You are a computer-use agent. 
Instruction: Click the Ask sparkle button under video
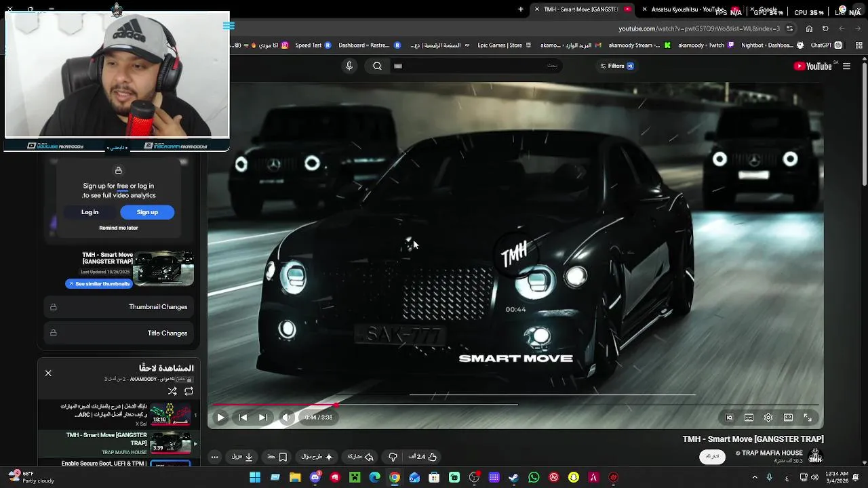pos(317,457)
